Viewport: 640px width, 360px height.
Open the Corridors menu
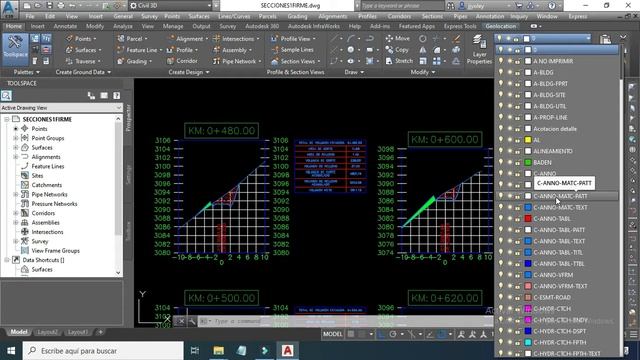pyautogui.click(x=399, y=16)
